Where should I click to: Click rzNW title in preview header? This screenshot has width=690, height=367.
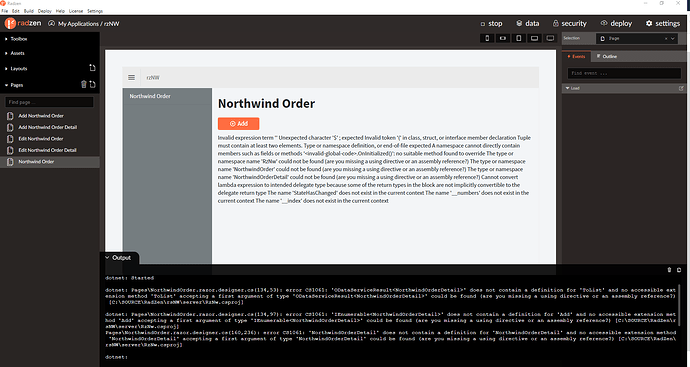tap(153, 78)
